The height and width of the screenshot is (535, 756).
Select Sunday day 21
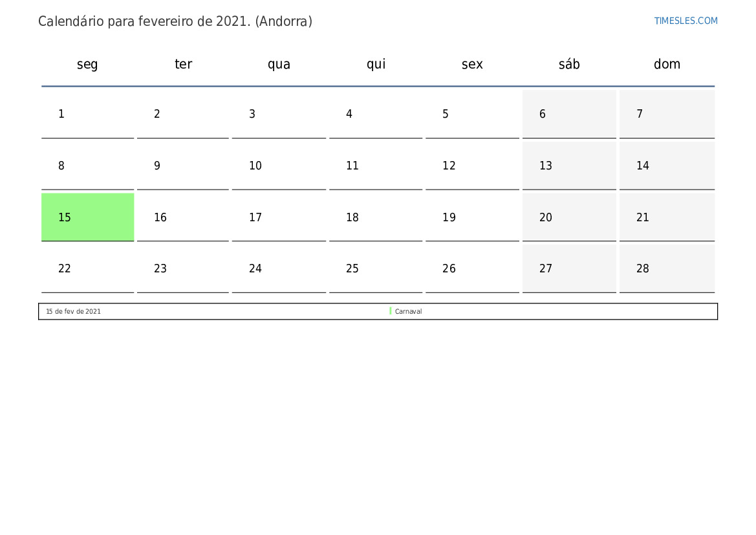coord(667,217)
